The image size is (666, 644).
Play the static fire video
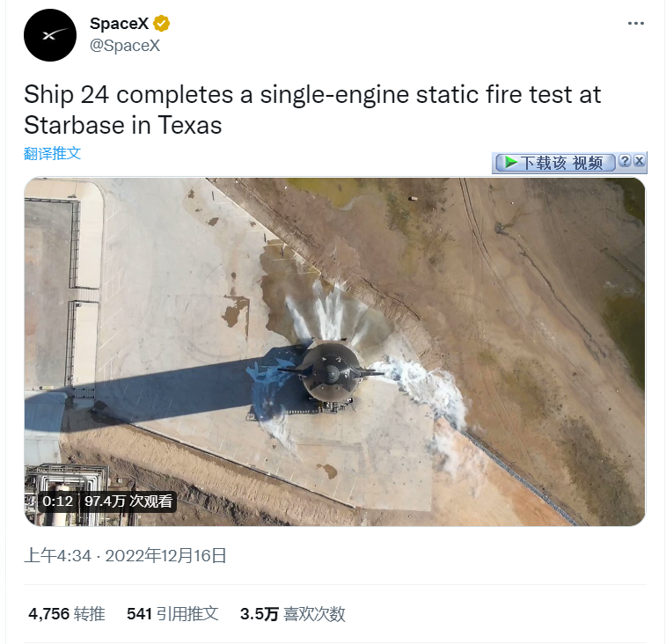click(334, 352)
